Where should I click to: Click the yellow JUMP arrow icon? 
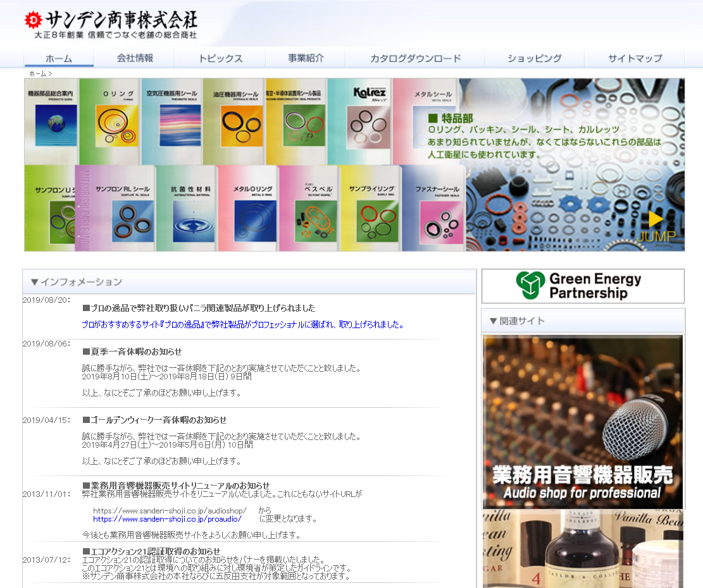pyautogui.click(x=656, y=219)
